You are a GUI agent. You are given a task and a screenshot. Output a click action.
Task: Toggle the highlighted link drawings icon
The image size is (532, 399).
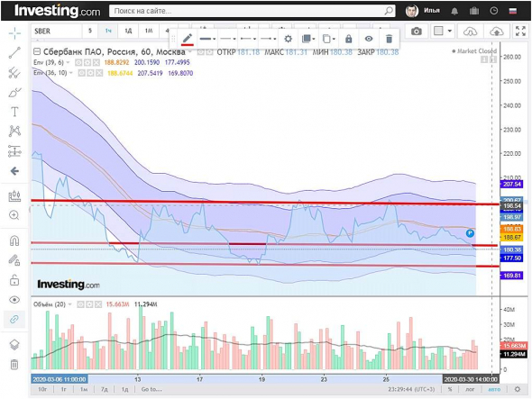[x=14, y=320]
